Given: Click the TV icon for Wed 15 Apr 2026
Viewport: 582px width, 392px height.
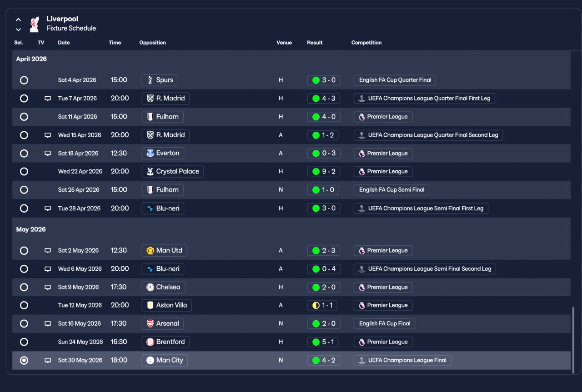Looking at the screenshot, I should pos(48,135).
